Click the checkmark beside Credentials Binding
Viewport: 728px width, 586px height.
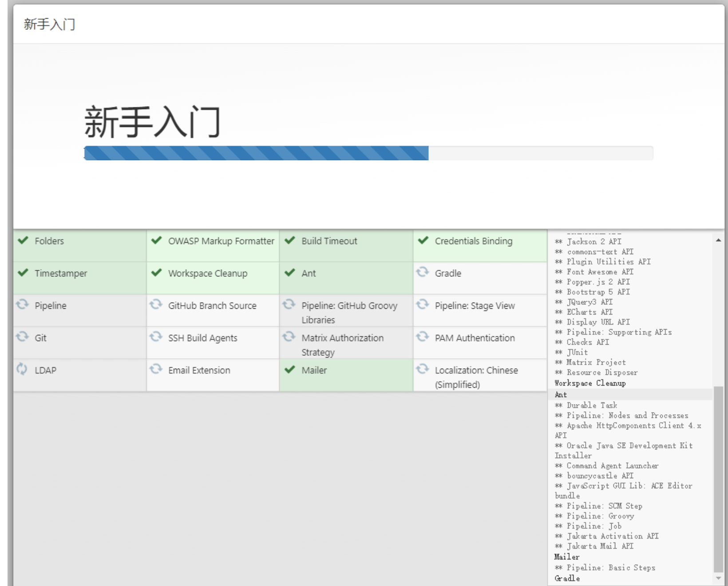point(423,240)
